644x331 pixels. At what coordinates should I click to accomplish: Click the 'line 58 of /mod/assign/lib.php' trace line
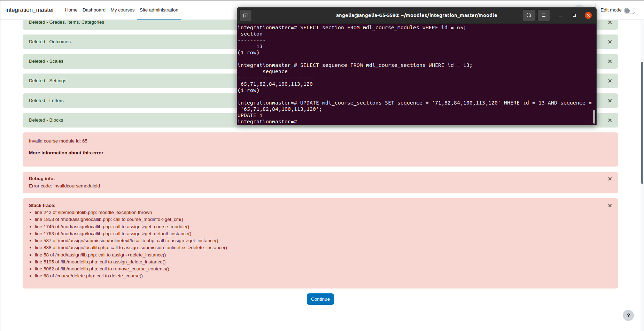pyautogui.click(x=100, y=255)
